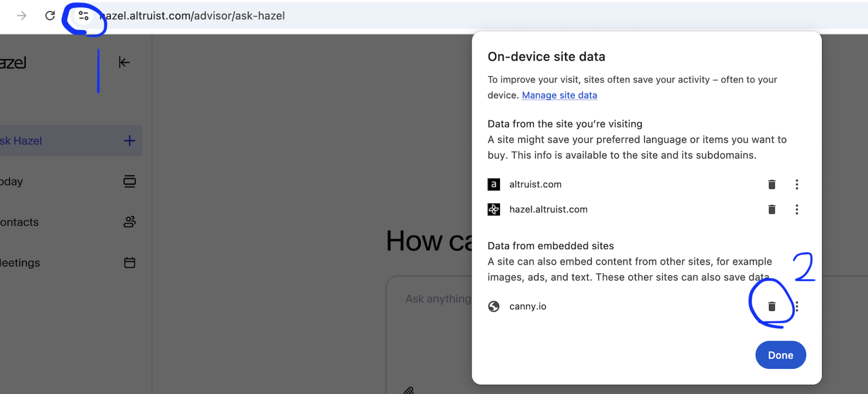Viewport: 868px width, 394px height.
Task: Delete saved data for altruist.com
Action: [772, 184]
